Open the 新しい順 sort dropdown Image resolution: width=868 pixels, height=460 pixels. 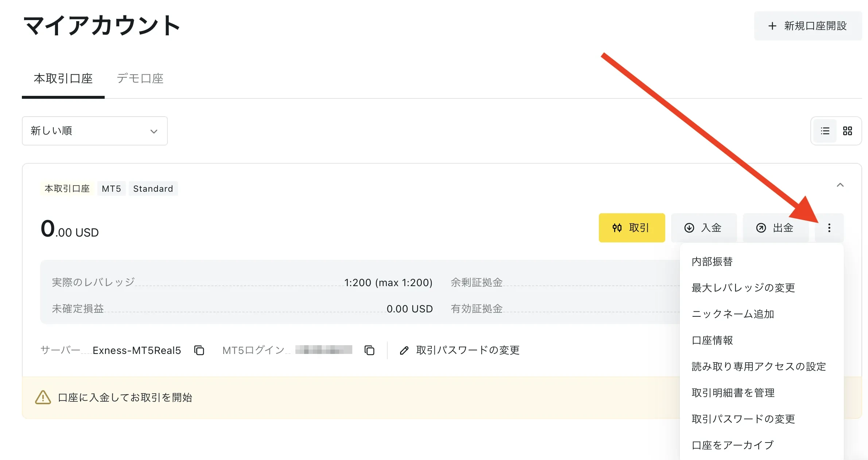[x=95, y=131]
